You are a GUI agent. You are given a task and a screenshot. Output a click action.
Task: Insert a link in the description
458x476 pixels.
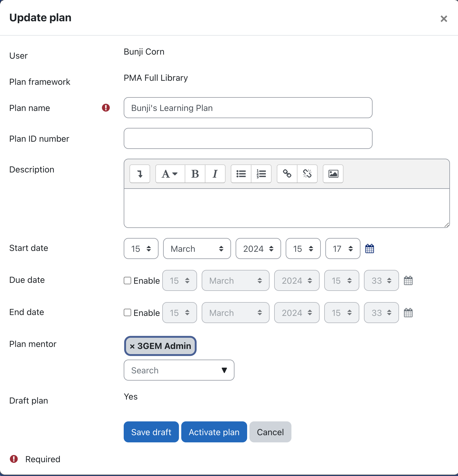tap(287, 174)
